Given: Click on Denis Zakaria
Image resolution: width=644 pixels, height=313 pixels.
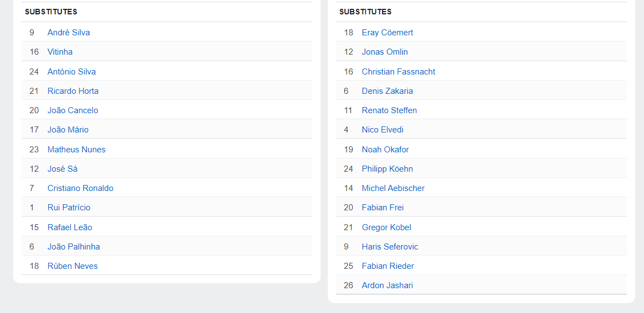Looking at the screenshot, I should pyautogui.click(x=387, y=91).
